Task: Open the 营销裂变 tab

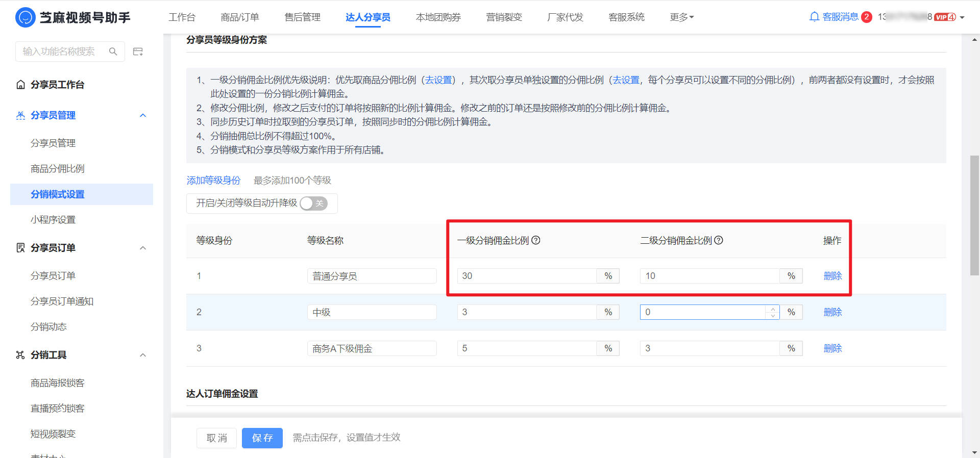Action: pos(504,17)
